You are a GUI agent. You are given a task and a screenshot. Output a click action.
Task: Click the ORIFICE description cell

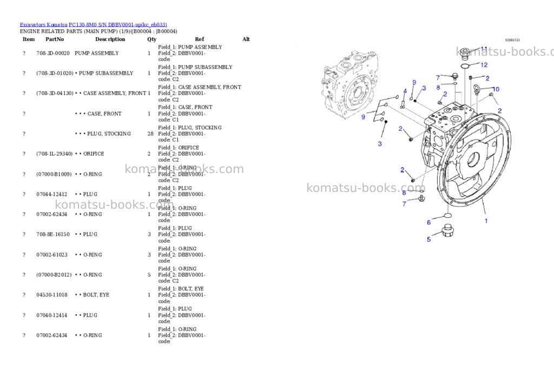pyautogui.click(x=90, y=154)
